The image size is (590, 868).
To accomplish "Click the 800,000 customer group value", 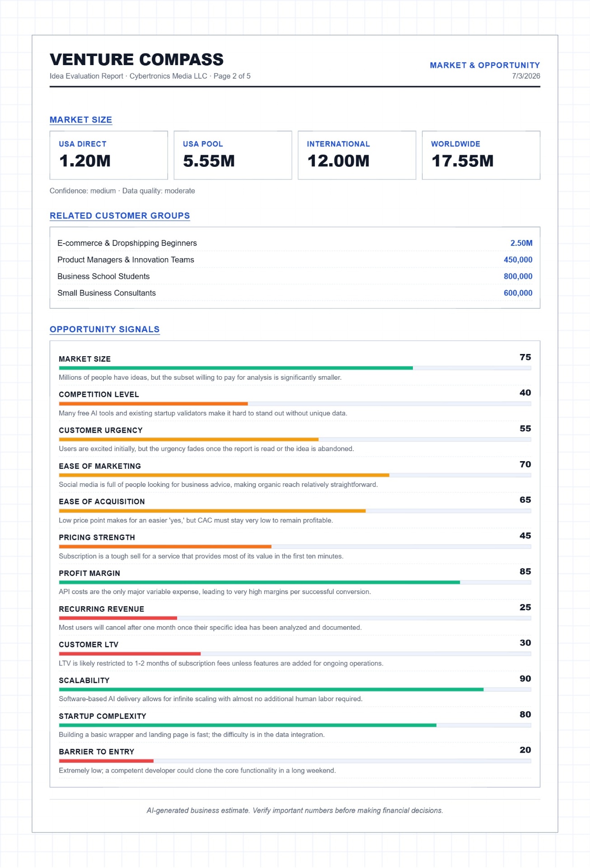I will coord(518,276).
